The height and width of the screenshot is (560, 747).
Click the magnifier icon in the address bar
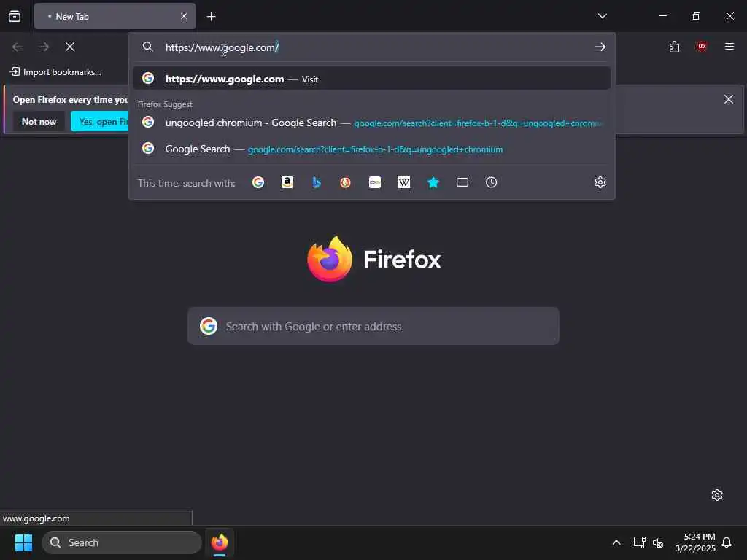tap(147, 47)
